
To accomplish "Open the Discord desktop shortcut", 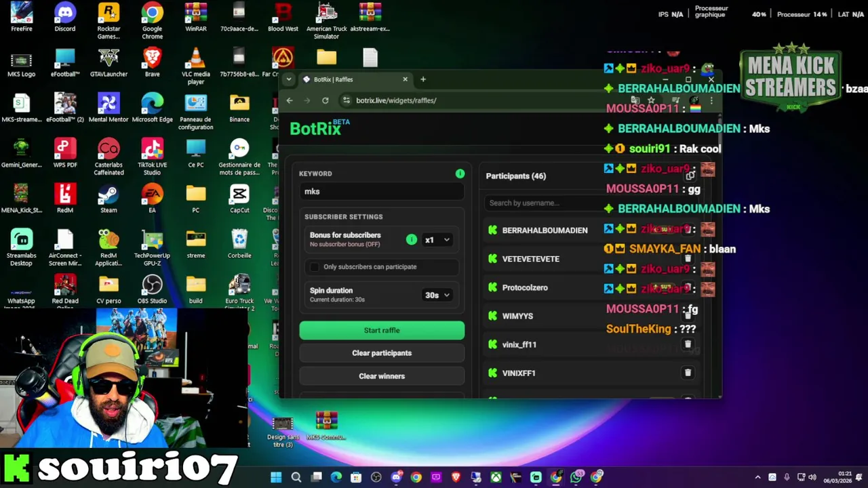I will 65,17.
